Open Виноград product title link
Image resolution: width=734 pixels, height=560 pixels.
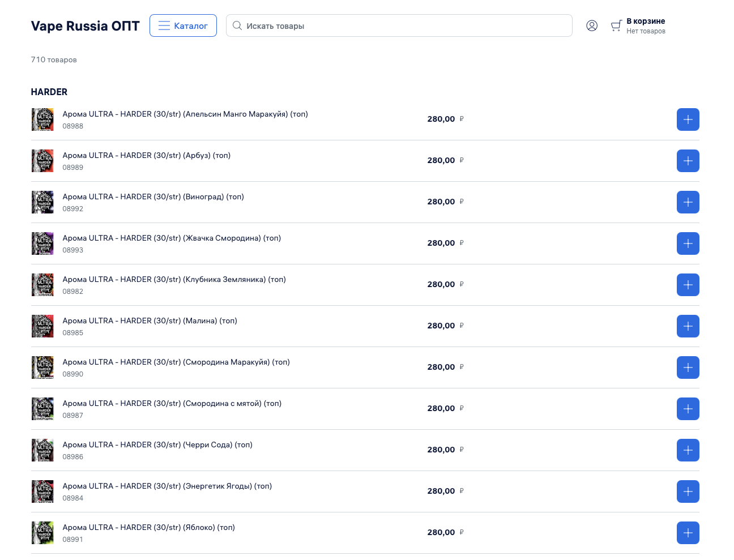click(x=153, y=197)
